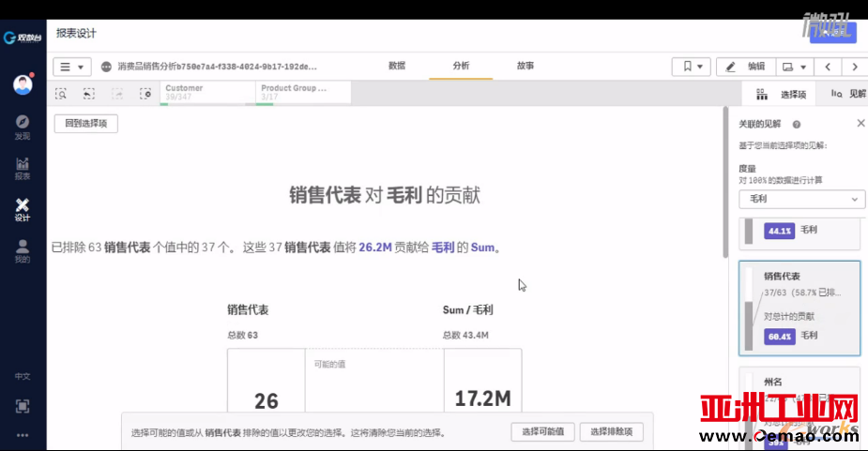868x451 pixels.
Task: Open the Customer selection chip
Action: tap(207, 93)
